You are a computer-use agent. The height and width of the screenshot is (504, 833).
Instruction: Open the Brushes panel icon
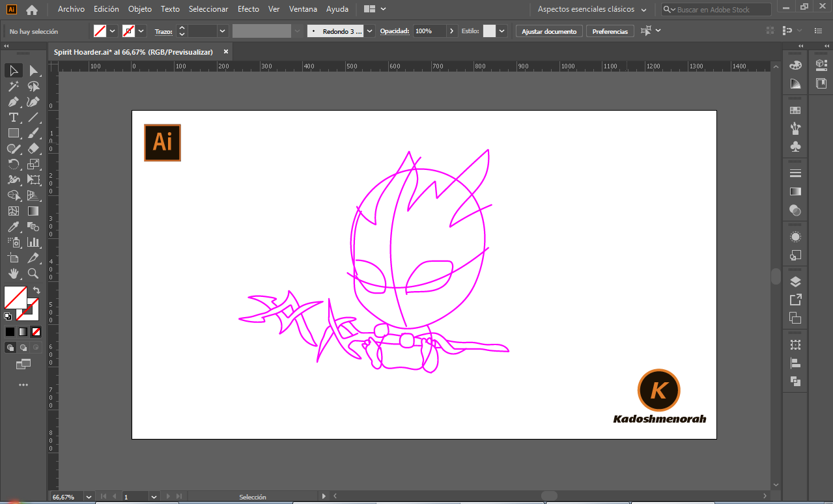[795, 129]
